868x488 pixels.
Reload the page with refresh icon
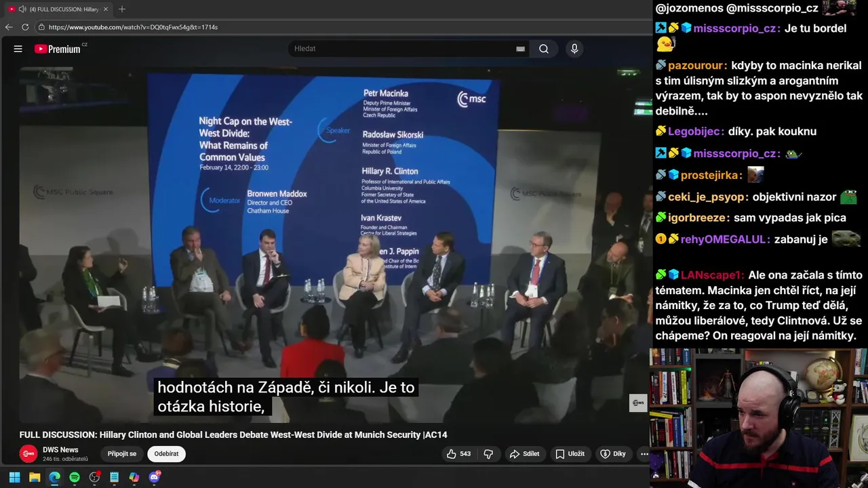pyautogui.click(x=25, y=27)
